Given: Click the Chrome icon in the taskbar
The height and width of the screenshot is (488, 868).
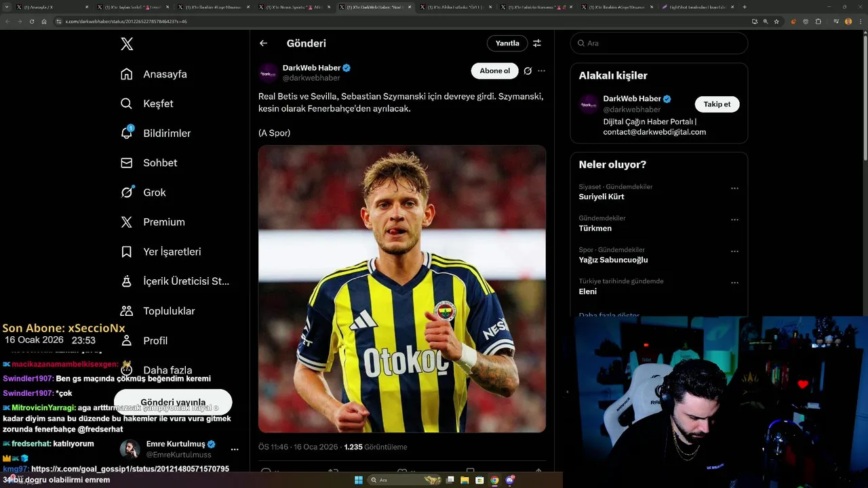Looking at the screenshot, I should [494, 480].
